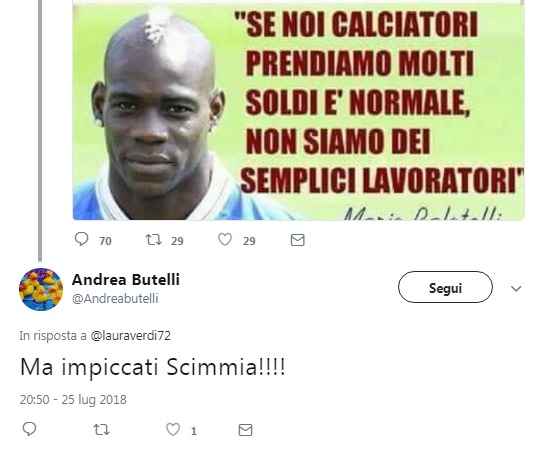Open @lauraverdi72 profile link
The image size is (544, 460).
[x=130, y=336]
